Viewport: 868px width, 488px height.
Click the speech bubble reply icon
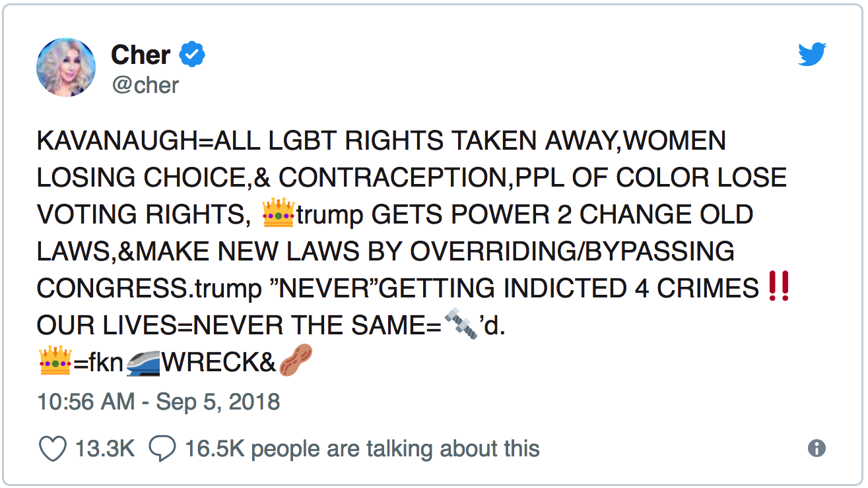coord(162,449)
